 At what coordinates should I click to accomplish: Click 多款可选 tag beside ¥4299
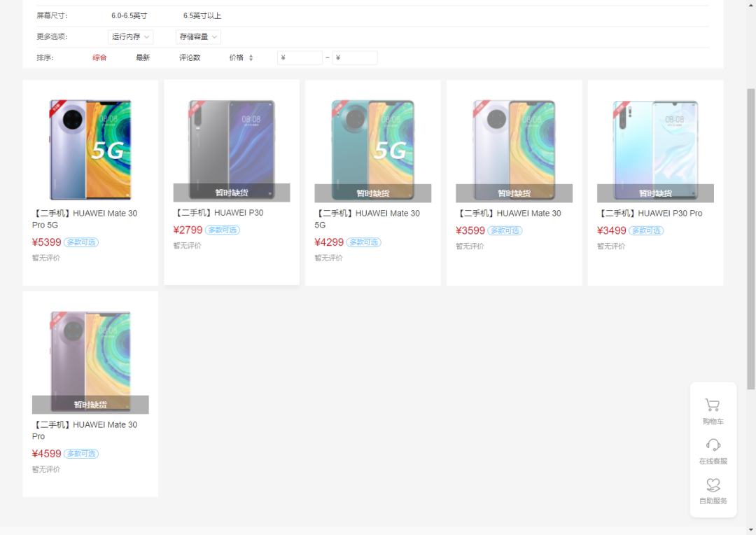click(363, 242)
